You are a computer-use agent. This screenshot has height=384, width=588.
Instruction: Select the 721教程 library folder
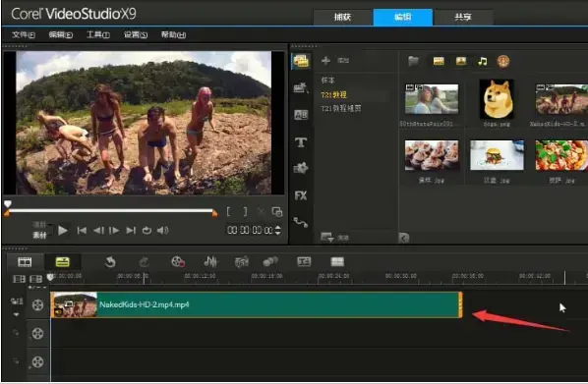[x=333, y=95]
